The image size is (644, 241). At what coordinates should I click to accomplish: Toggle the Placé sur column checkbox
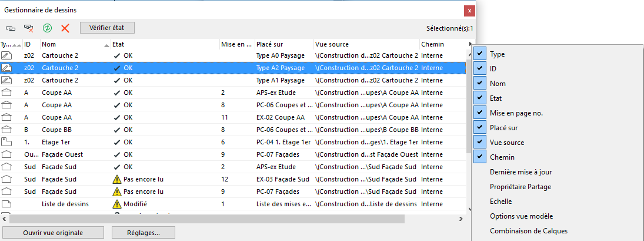(481, 127)
